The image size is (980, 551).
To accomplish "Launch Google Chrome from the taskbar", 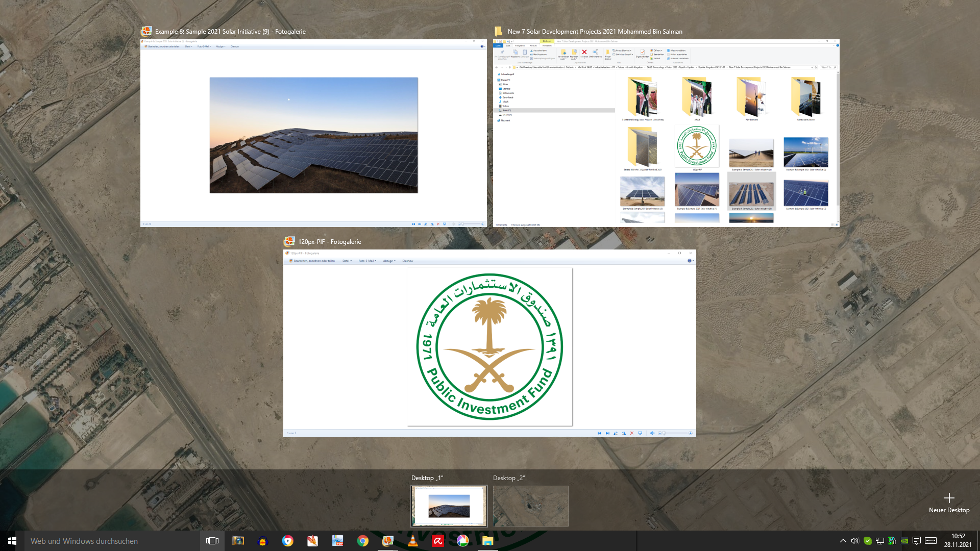I will tap(363, 541).
